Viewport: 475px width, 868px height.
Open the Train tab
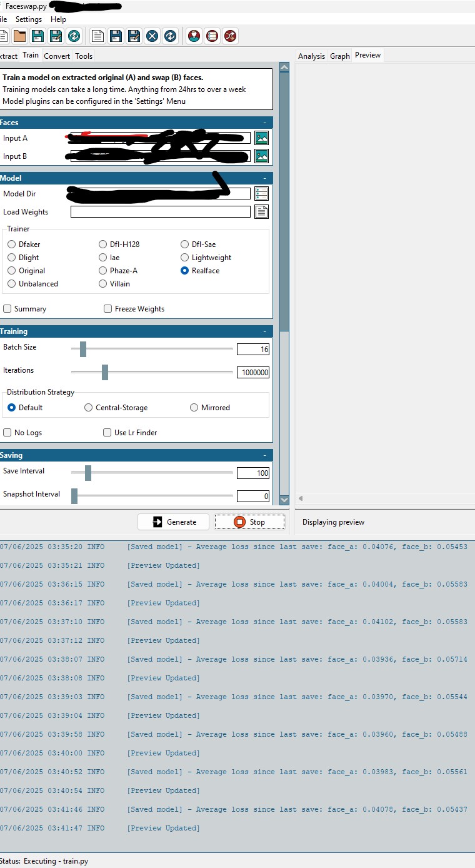[x=31, y=55]
